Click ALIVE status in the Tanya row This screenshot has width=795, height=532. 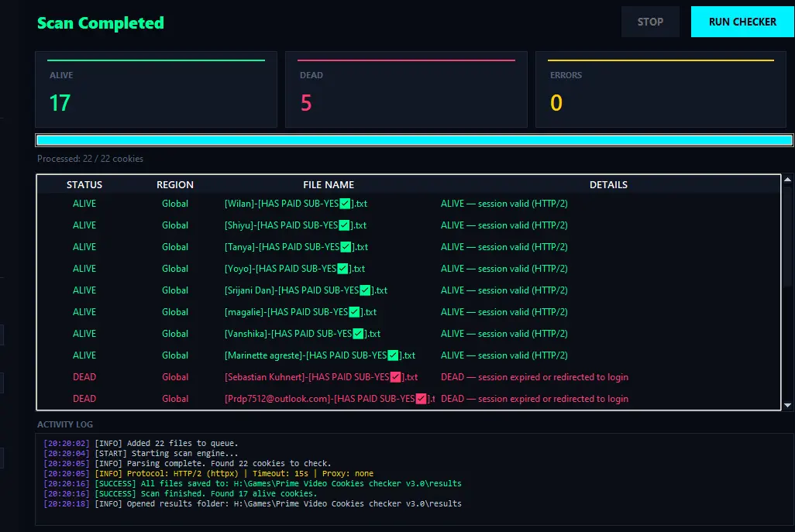84,247
